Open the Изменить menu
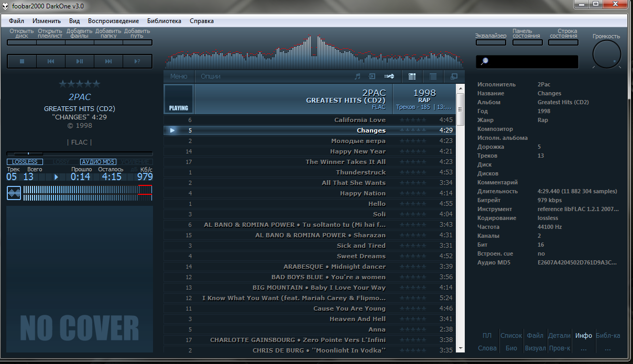633x364 pixels. coord(47,21)
